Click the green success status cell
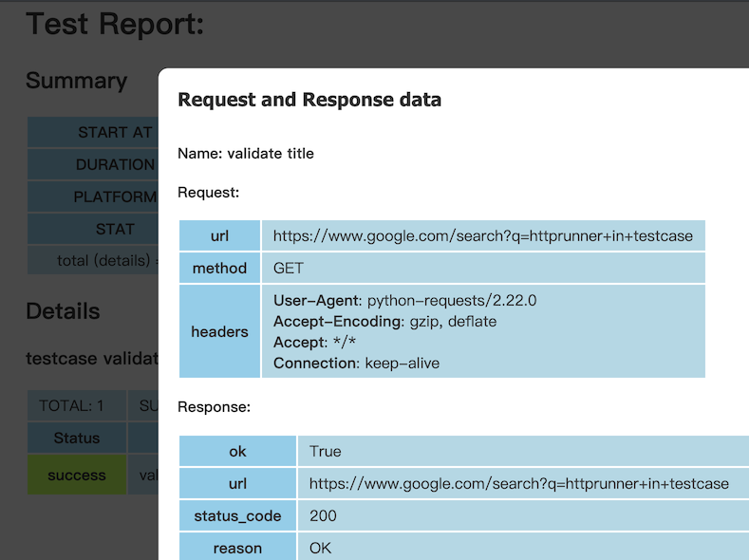Screen dimensions: 749x560 click(x=77, y=475)
